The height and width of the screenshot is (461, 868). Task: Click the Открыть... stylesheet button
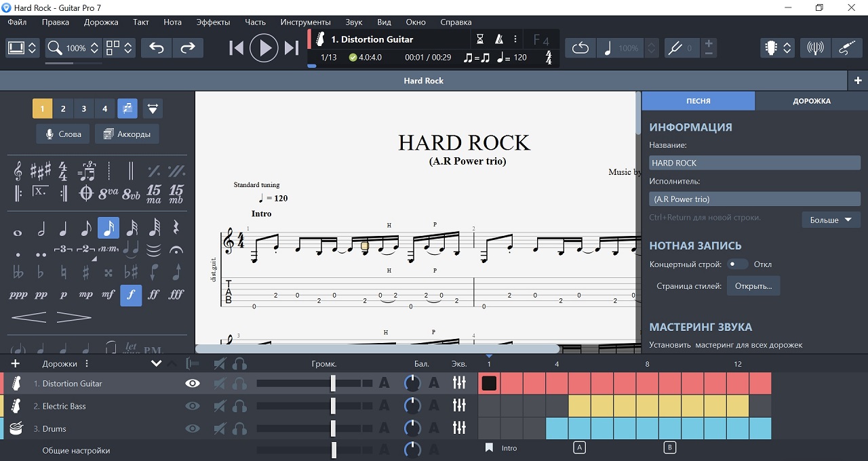click(x=753, y=286)
